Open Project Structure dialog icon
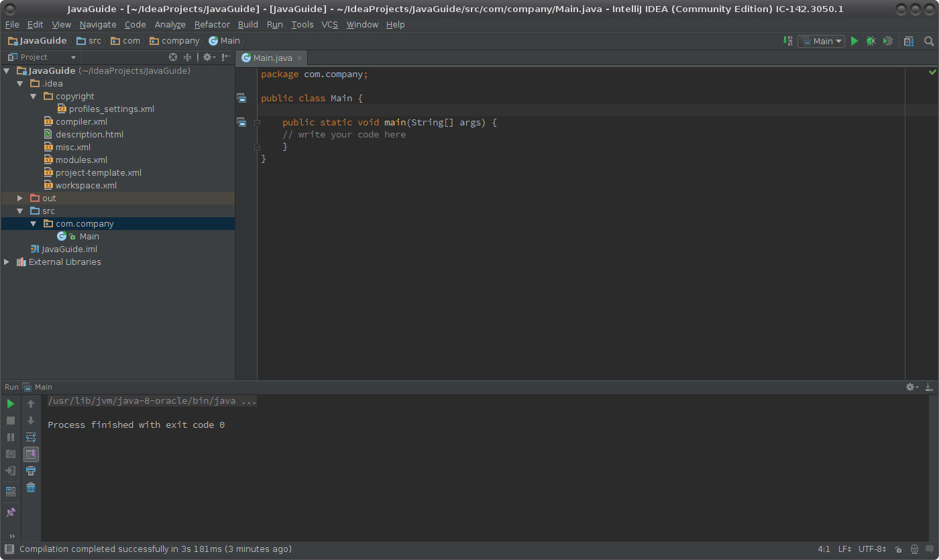The height and width of the screenshot is (560, 939). tap(909, 41)
